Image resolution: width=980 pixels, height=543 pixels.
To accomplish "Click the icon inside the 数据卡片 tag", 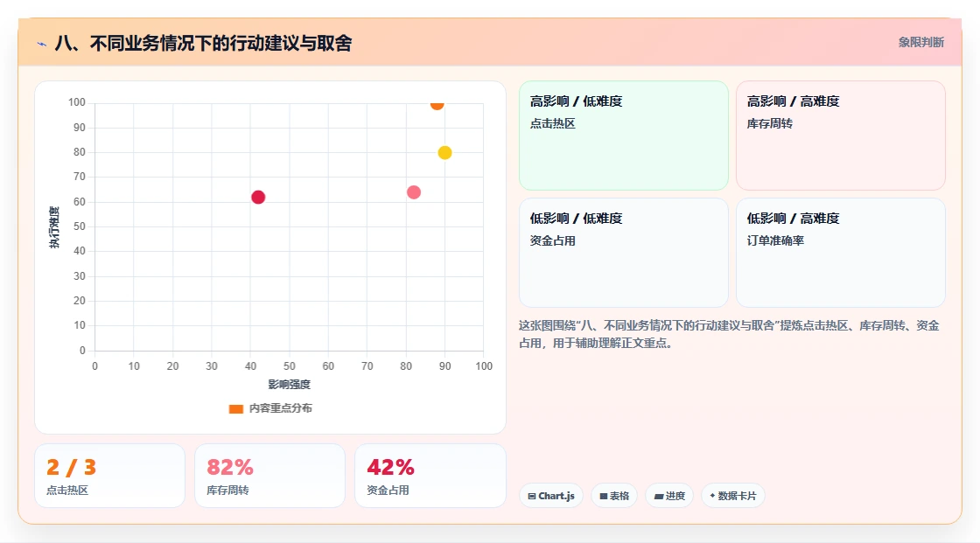I will (712, 496).
